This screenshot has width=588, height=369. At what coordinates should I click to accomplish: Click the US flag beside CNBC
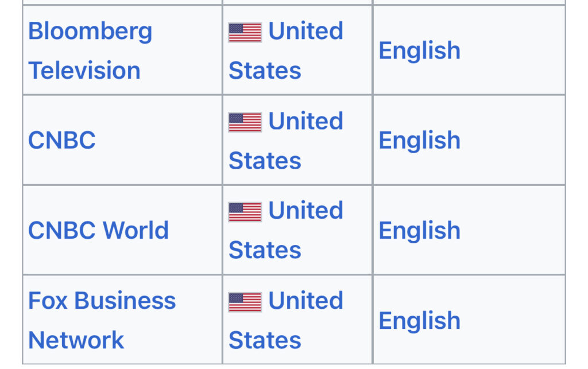245,122
